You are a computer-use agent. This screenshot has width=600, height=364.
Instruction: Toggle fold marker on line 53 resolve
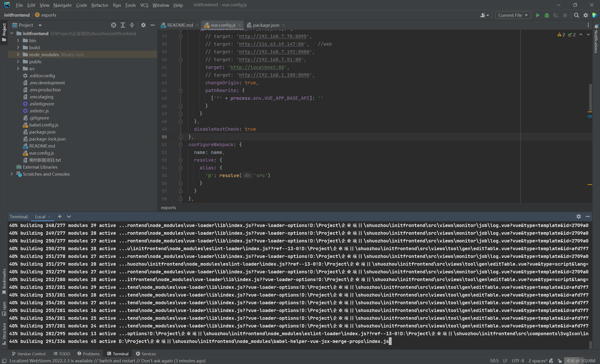[181, 160]
